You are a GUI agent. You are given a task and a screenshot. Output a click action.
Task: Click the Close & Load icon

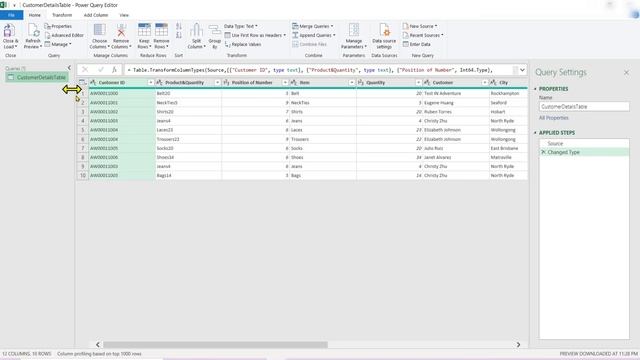point(9,31)
